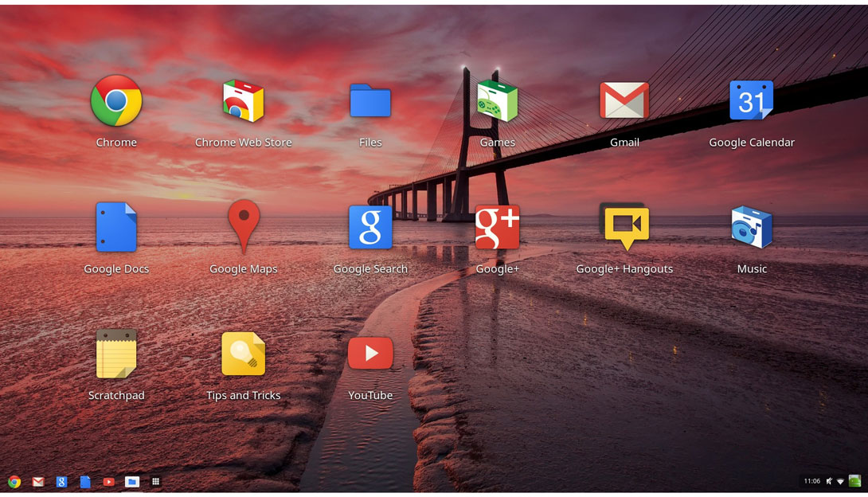Open the Chrome Web Store app
868x497 pixels.
click(243, 100)
